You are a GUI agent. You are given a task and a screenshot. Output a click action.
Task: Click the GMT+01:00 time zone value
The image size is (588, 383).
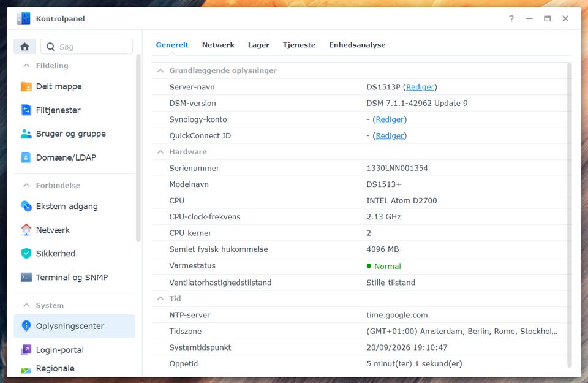(462, 332)
